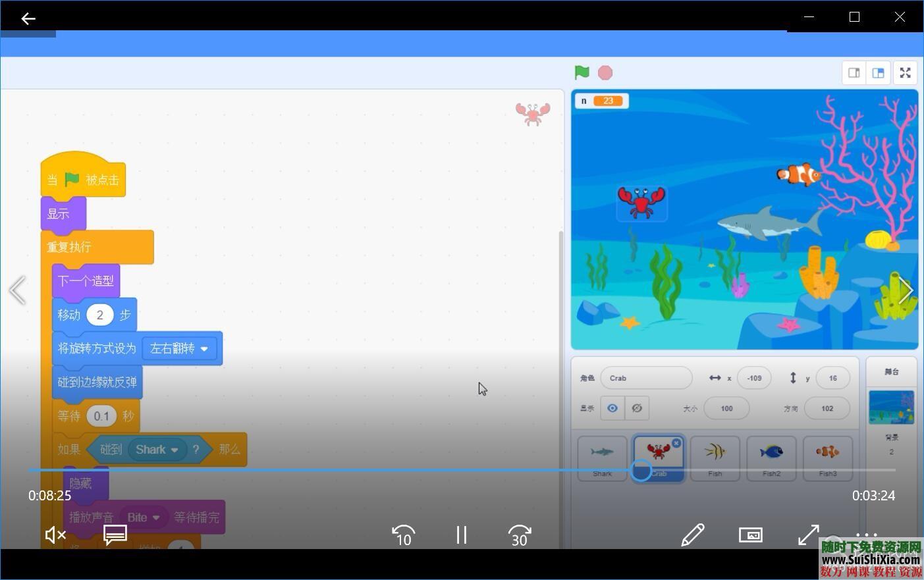The image size is (924, 580).
Task: Edit the move steps value 2
Action: [99, 315]
